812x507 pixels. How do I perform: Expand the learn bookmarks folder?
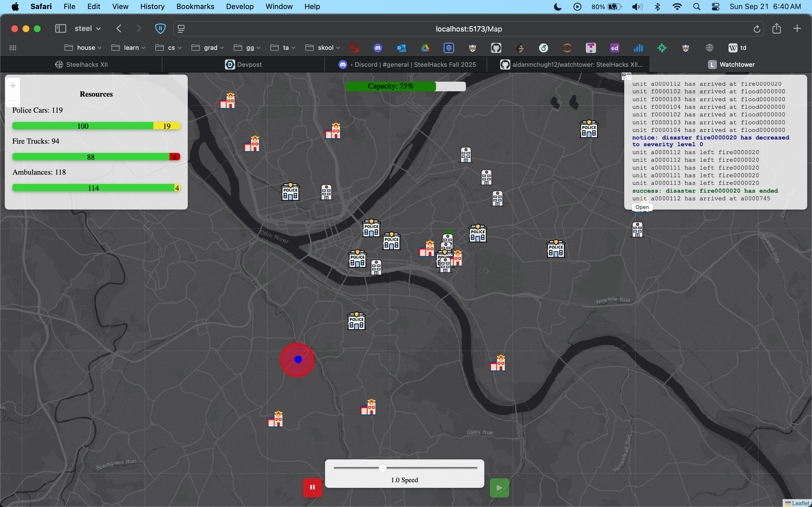129,48
